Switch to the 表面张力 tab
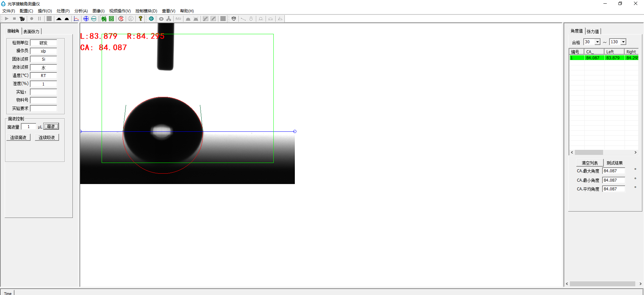 point(31,32)
